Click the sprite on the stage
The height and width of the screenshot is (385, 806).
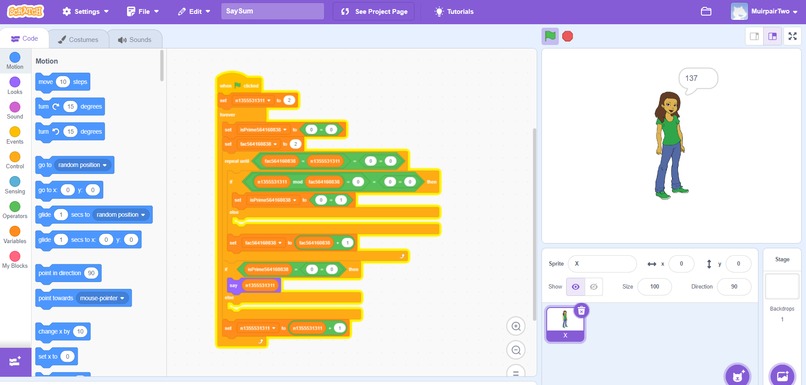670,145
